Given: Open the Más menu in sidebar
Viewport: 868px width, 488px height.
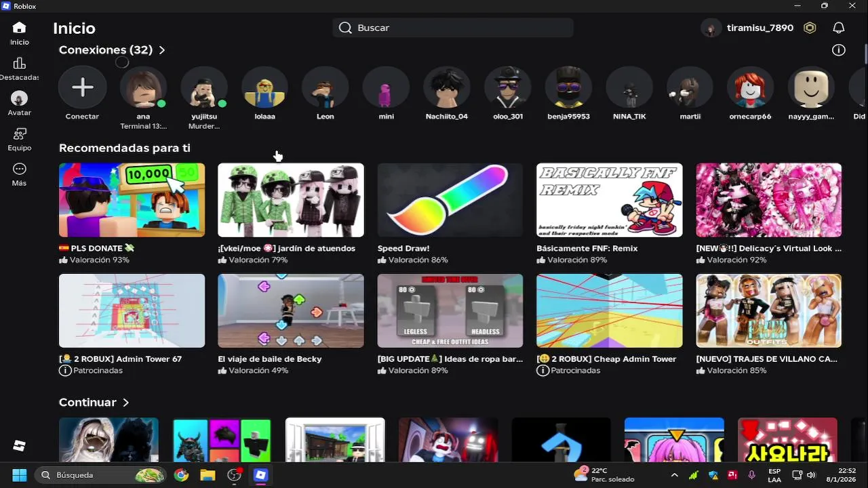Looking at the screenshot, I should point(19,169).
